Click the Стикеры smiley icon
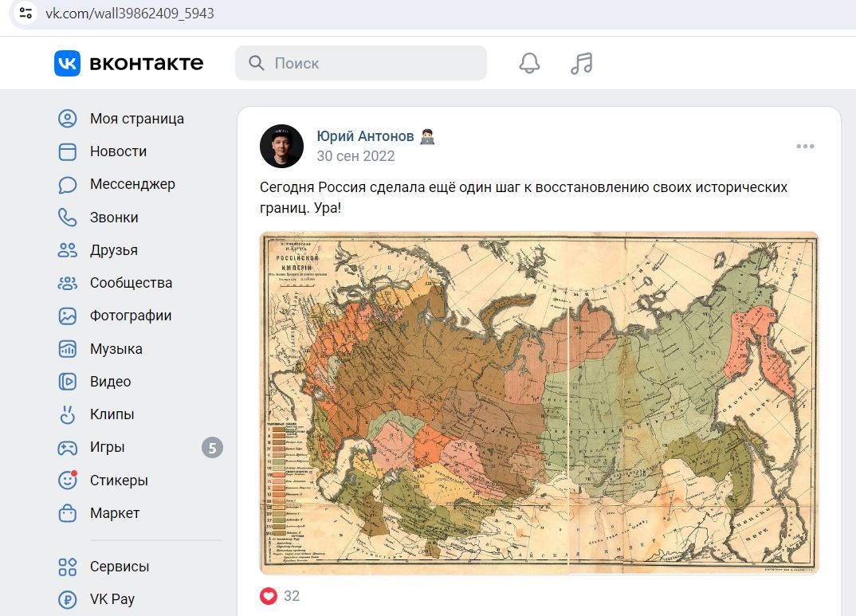 (x=67, y=481)
